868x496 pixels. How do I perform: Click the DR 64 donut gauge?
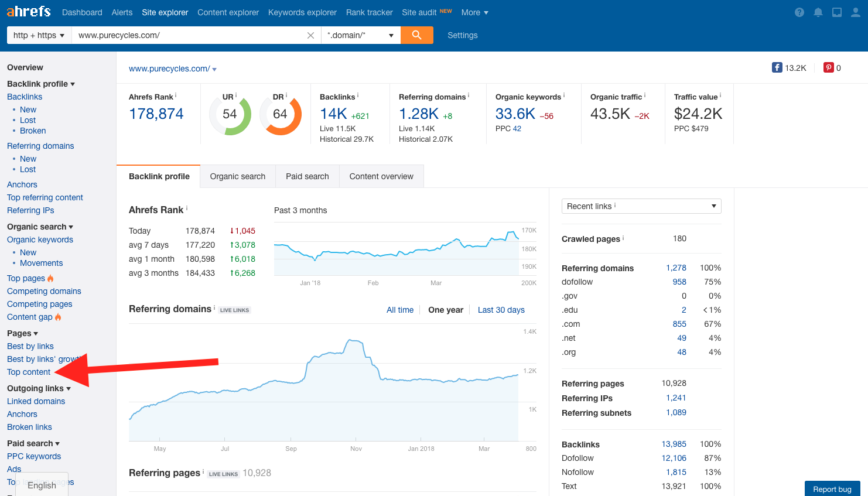(x=280, y=114)
